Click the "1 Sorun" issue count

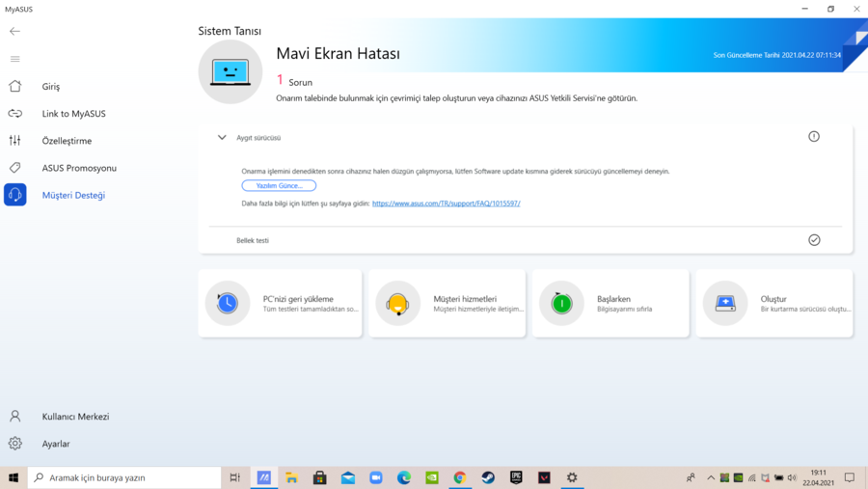[x=294, y=81]
